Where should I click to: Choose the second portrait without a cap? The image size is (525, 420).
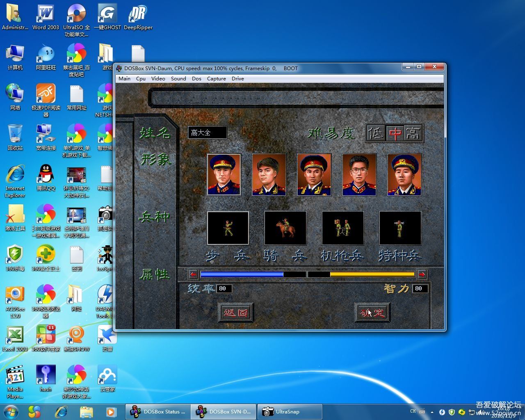tap(269, 174)
